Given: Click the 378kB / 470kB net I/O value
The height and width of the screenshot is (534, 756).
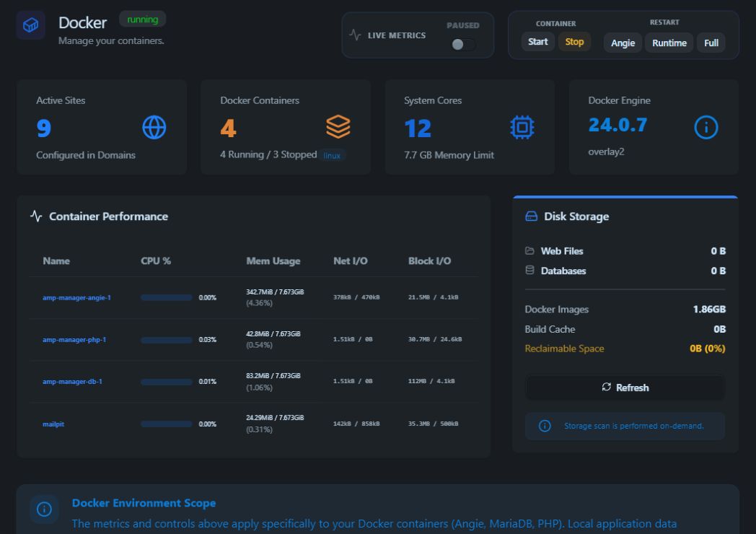Looking at the screenshot, I should click(x=356, y=297).
